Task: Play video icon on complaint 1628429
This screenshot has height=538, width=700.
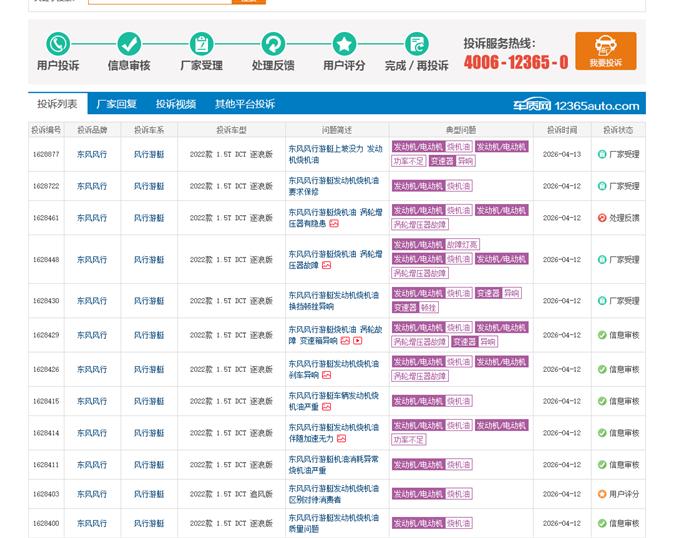Action: pyautogui.click(x=358, y=341)
